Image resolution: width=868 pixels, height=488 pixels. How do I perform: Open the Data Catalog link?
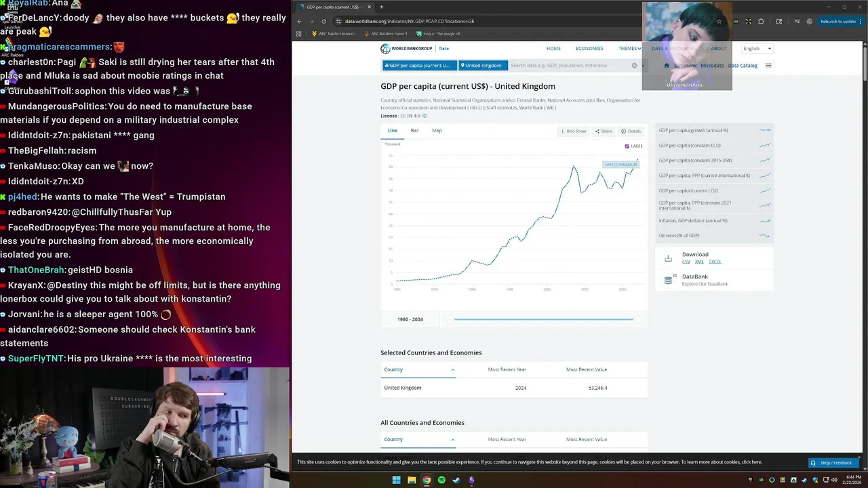tap(743, 66)
